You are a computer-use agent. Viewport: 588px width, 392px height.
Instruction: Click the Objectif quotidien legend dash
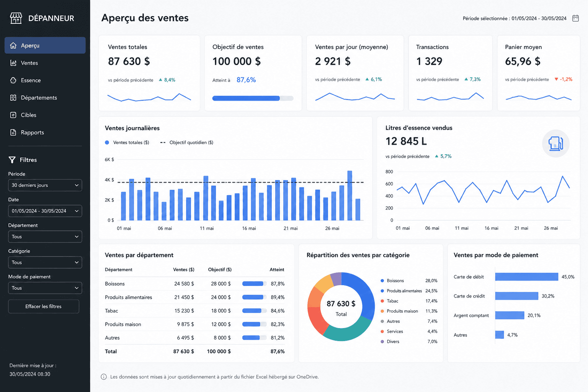(x=163, y=142)
